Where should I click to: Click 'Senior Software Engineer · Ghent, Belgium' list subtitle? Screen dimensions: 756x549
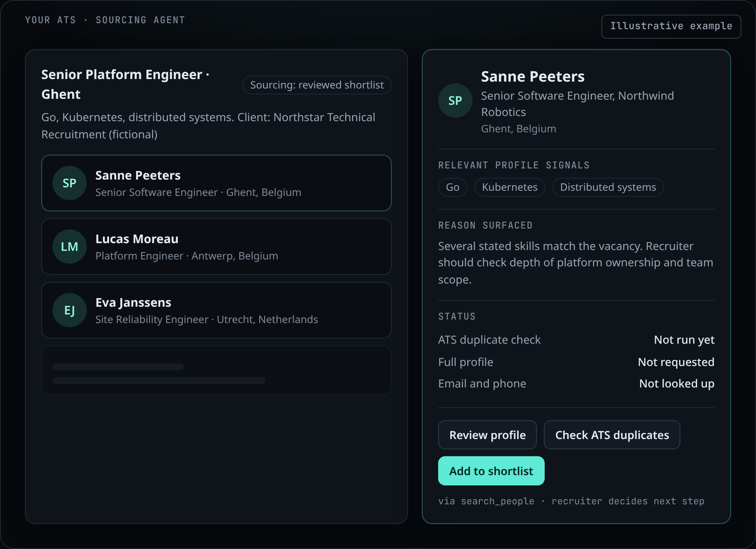pos(198,192)
